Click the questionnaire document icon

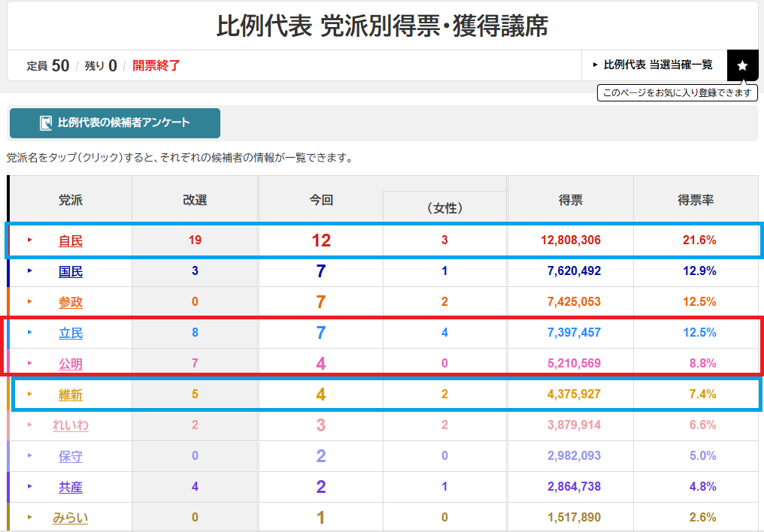46,122
